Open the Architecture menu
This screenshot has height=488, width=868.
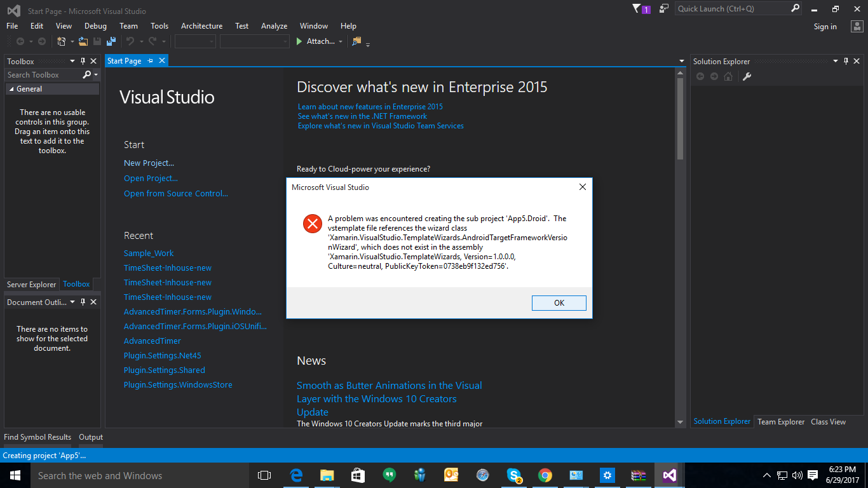[201, 26]
